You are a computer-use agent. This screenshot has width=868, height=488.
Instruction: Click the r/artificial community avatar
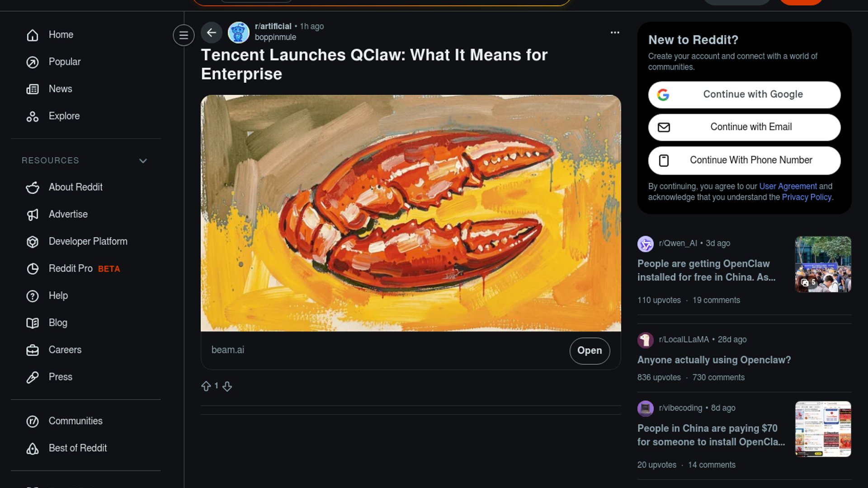click(238, 33)
